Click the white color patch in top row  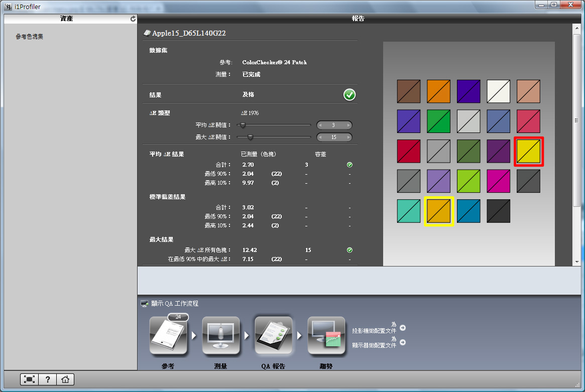click(x=498, y=91)
